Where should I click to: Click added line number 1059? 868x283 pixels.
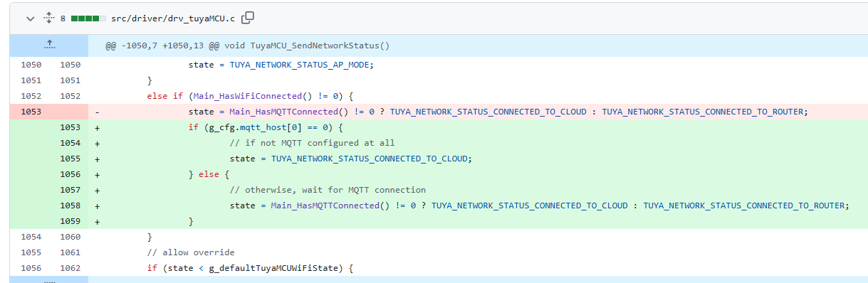point(70,221)
